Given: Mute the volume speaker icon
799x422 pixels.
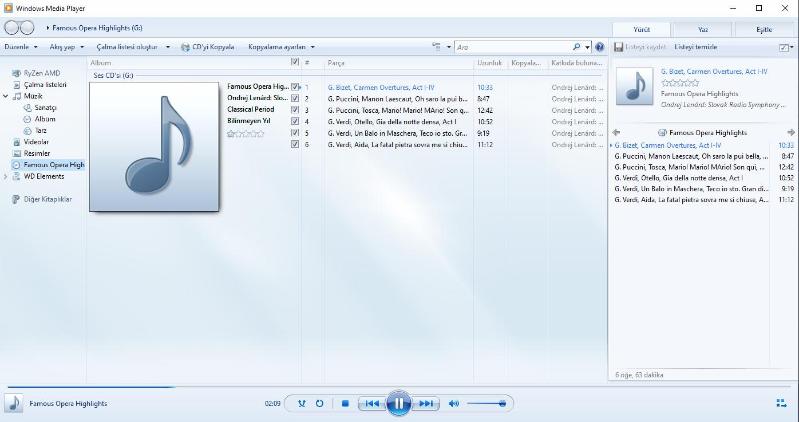Looking at the screenshot, I should pyautogui.click(x=454, y=404).
